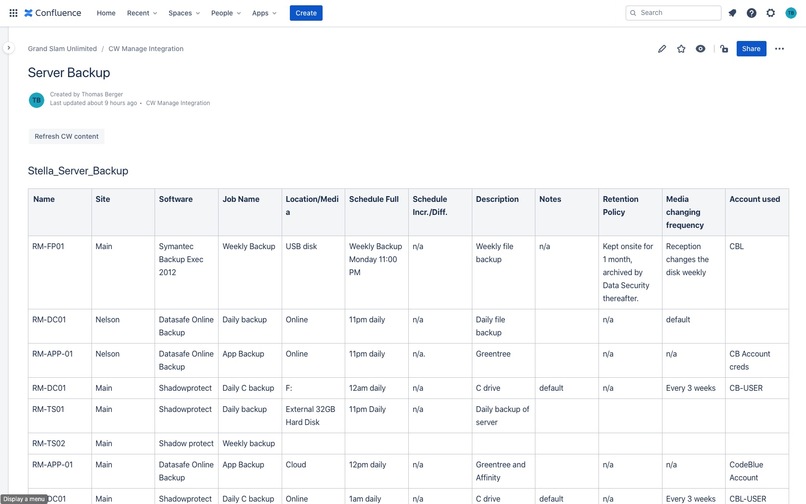Click the Share button
The image size is (806, 504).
point(751,49)
